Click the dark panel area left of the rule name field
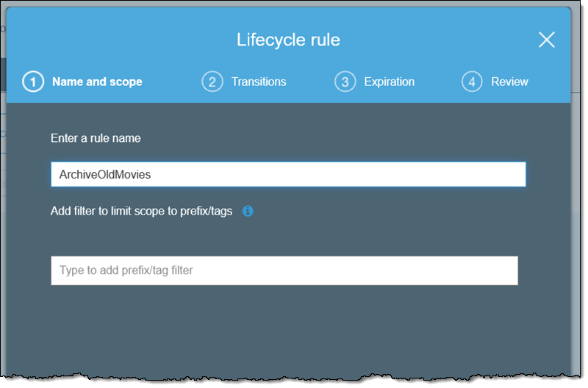Screen dimensions: 588x388 click(28, 175)
